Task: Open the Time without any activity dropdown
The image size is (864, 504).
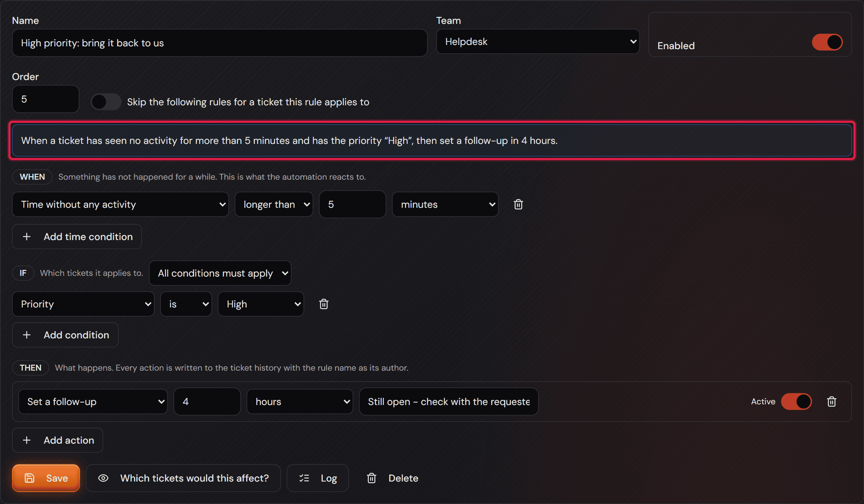Action: pos(120,204)
